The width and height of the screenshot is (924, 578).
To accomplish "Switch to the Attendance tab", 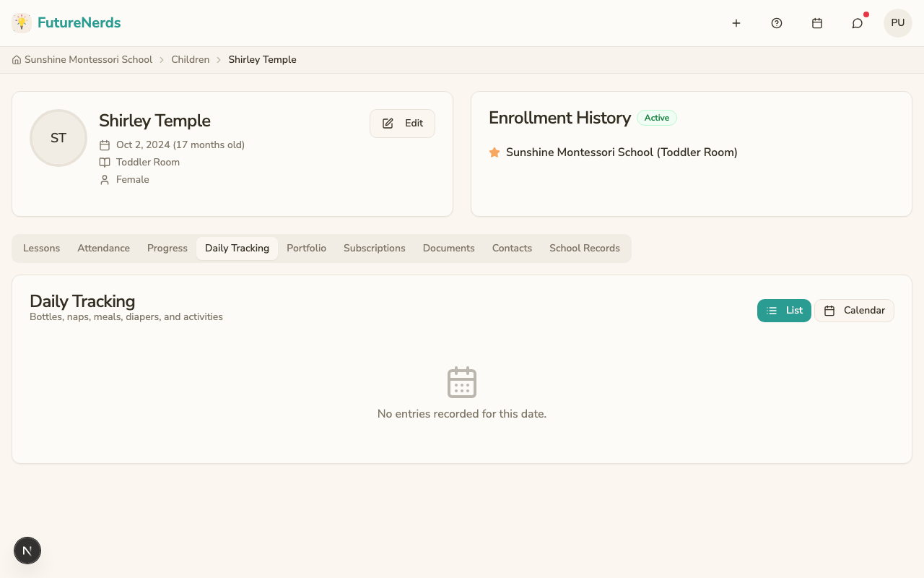I will click(x=104, y=249).
